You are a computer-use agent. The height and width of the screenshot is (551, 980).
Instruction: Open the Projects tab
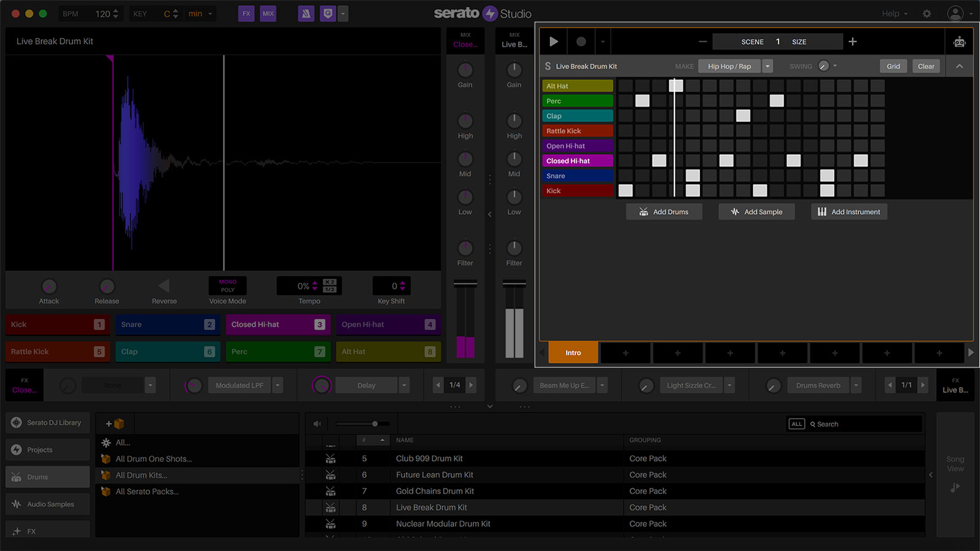click(48, 450)
